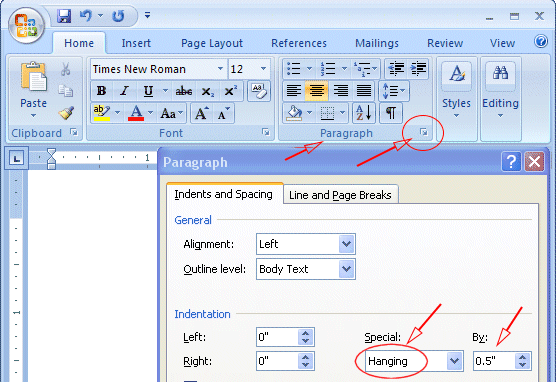Open Outline level dropdown Body Text
The height and width of the screenshot is (383, 556).
(x=306, y=269)
